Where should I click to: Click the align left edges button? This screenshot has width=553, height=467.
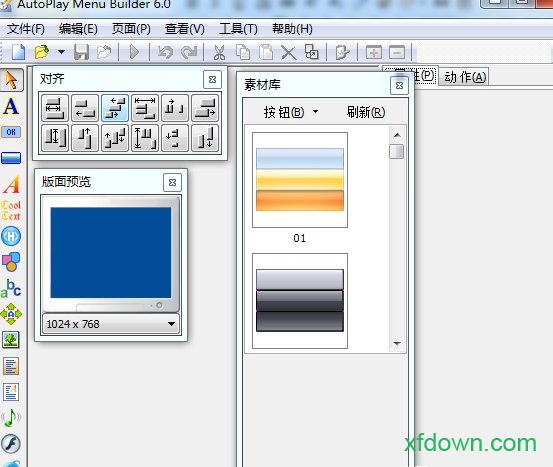85,108
